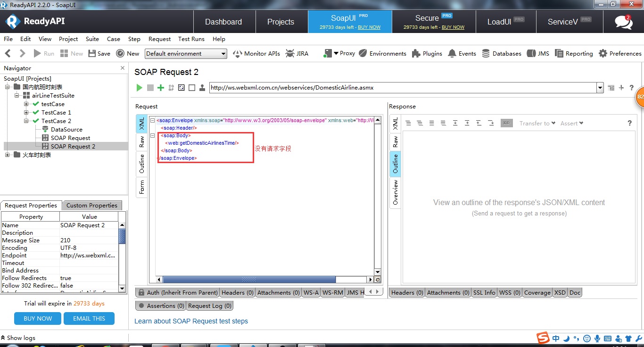Switch to ServiceV tab
The image size is (644, 347).
[x=569, y=22]
